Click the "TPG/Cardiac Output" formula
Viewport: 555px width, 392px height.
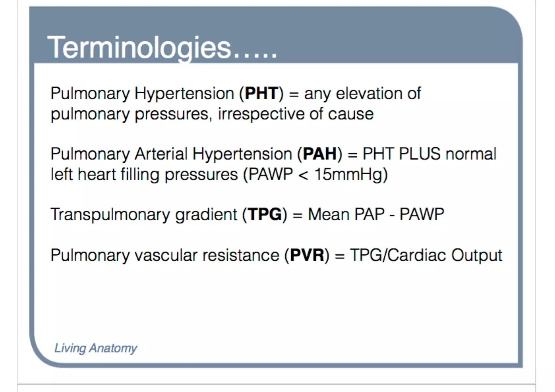[426, 255]
